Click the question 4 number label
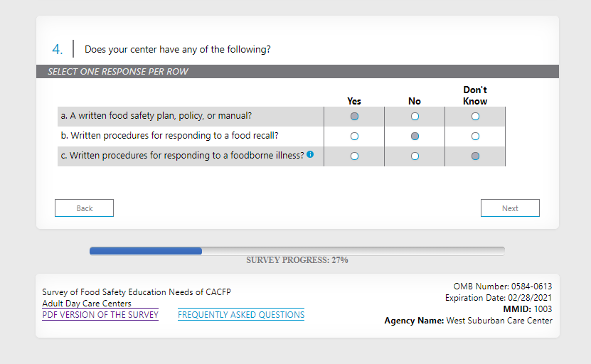Screen dimensions: 591x364 [x=58, y=50]
